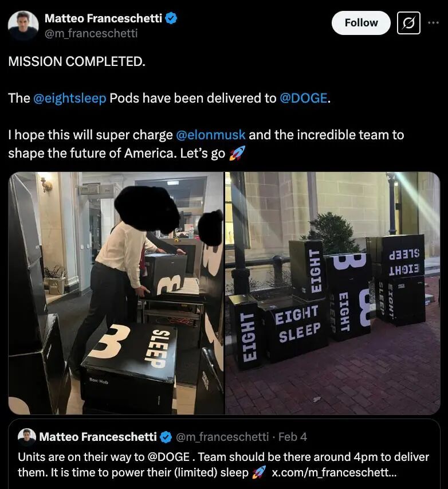Enlarge the right photo of stacked Eight Sleep boxes
Image resolution: width=448 pixels, height=489 pixels.
click(x=332, y=293)
